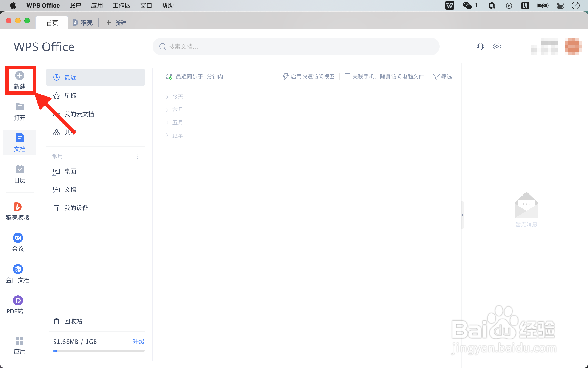Click the menu bar playback icon
The image size is (588, 368).
(509, 5)
